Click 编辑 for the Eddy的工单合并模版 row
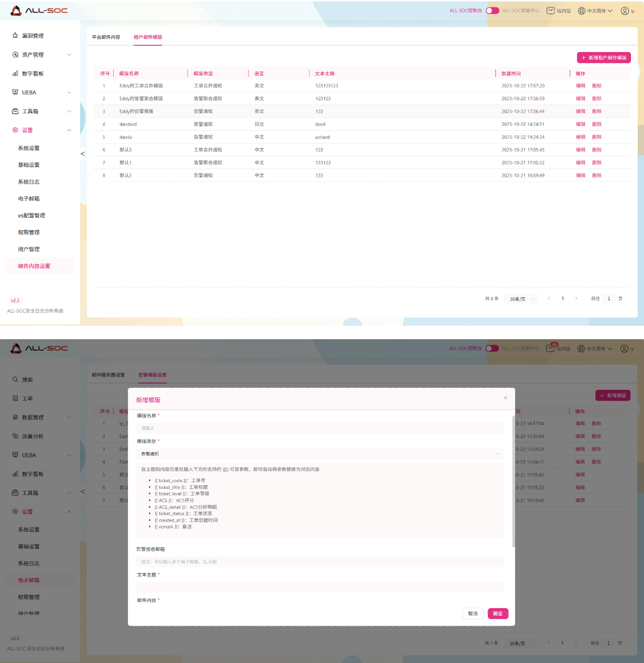 tap(580, 86)
